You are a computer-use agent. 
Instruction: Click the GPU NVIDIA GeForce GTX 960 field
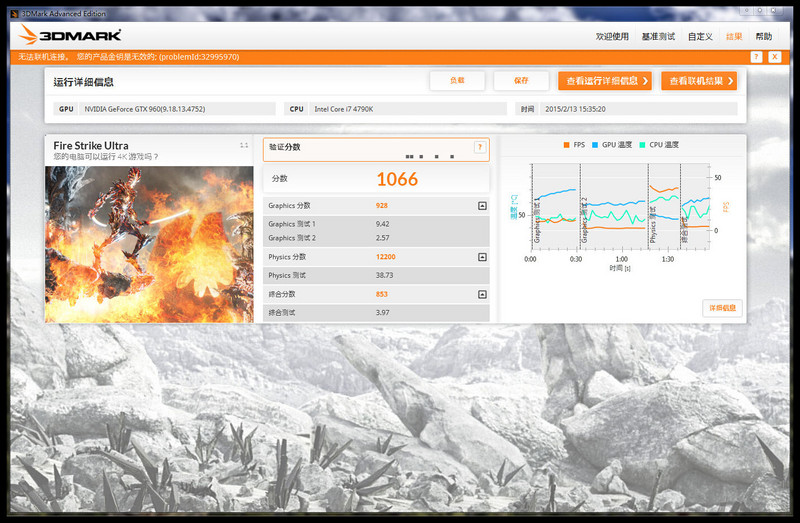coord(164,109)
